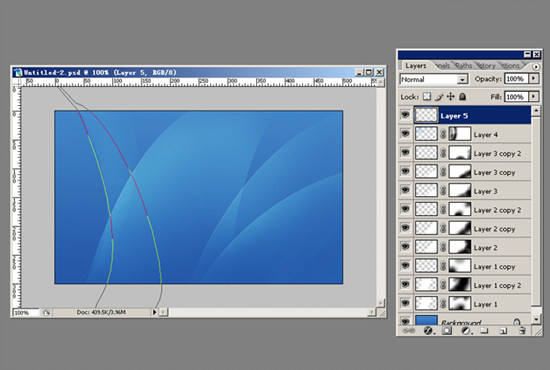The height and width of the screenshot is (370, 550).
Task: Open the Fill percentage arrow
Action: (x=534, y=96)
